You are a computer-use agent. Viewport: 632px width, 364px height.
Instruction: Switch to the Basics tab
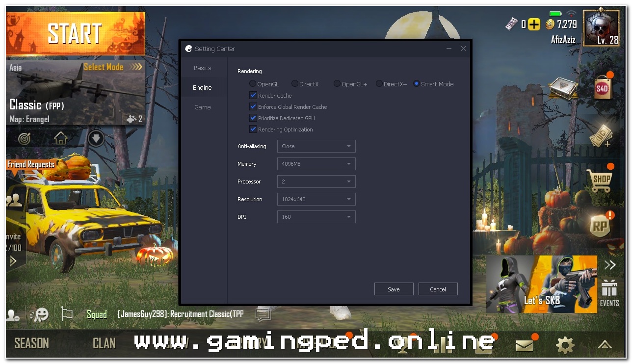click(202, 68)
